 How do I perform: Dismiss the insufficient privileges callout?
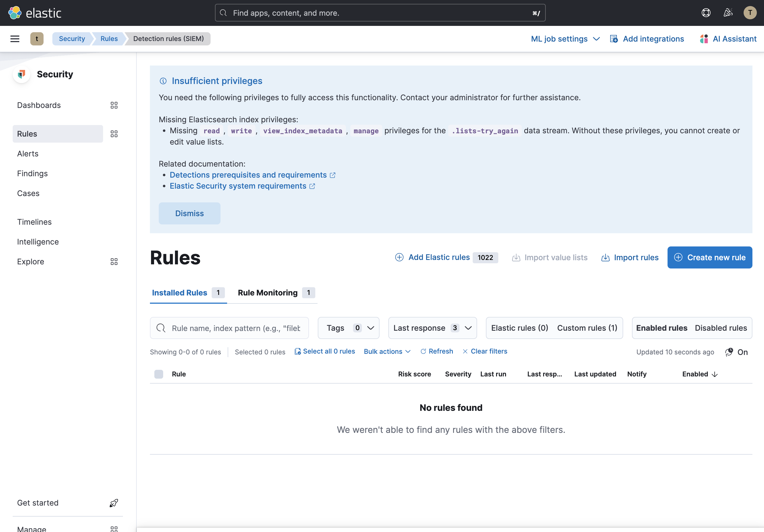pos(189,213)
